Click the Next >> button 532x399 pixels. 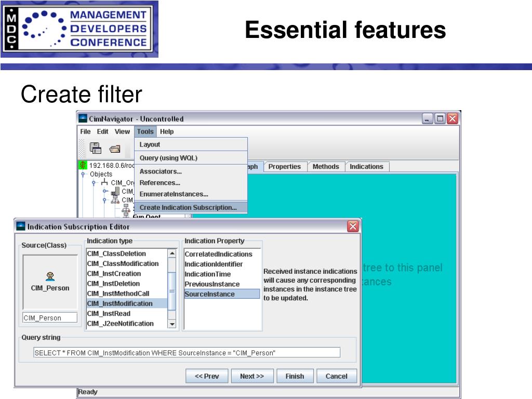click(252, 376)
